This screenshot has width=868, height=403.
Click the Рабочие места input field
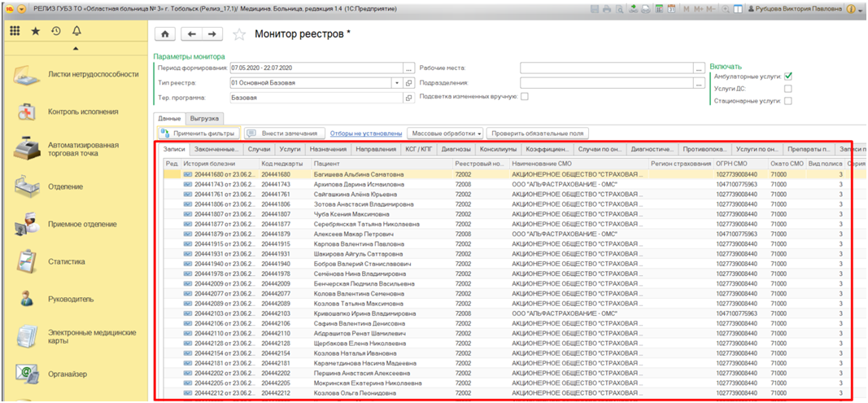tap(606, 68)
